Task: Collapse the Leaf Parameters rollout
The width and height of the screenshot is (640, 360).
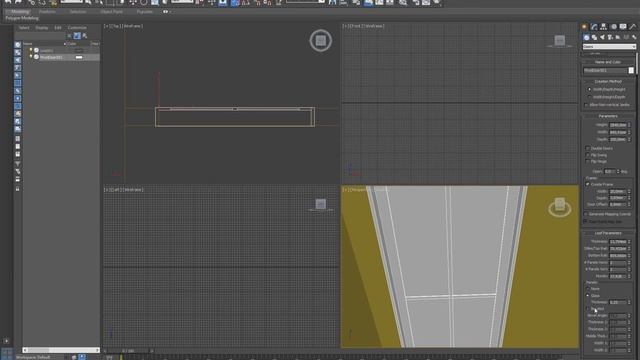Action: (608, 233)
